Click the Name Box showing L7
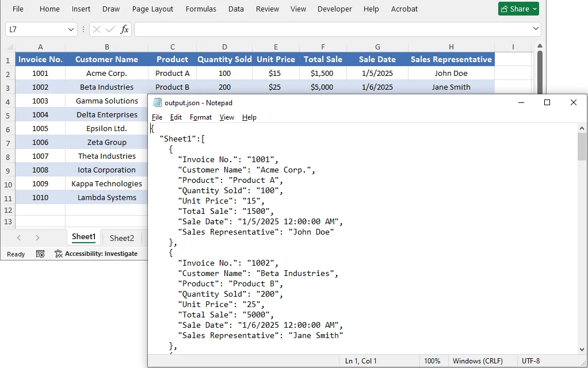Screen dimensions: 588x368 click(x=36, y=29)
